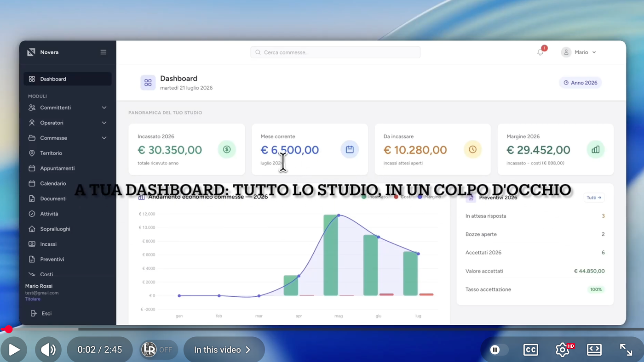Open Appuntamenti module in sidebar

click(68, 168)
